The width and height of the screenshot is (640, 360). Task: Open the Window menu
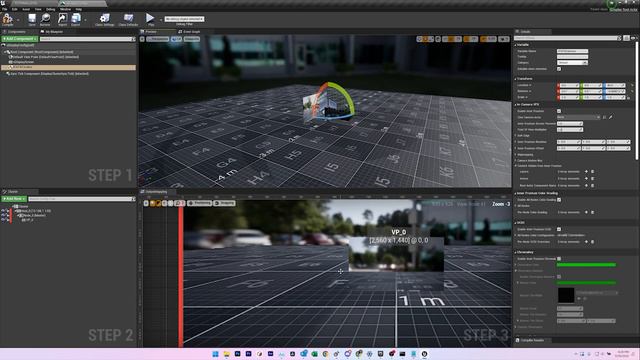[65, 9]
